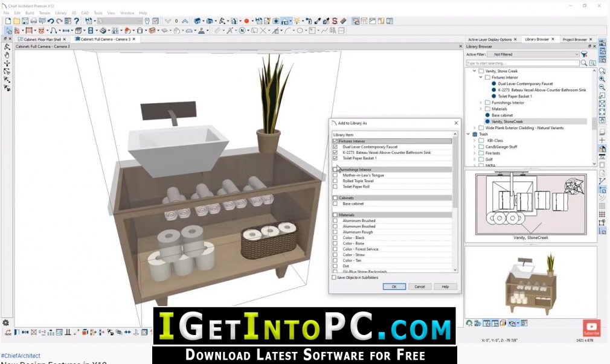The width and height of the screenshot is (610, 364).
Task: Open the Library menu
Action: tap(60, 13)
